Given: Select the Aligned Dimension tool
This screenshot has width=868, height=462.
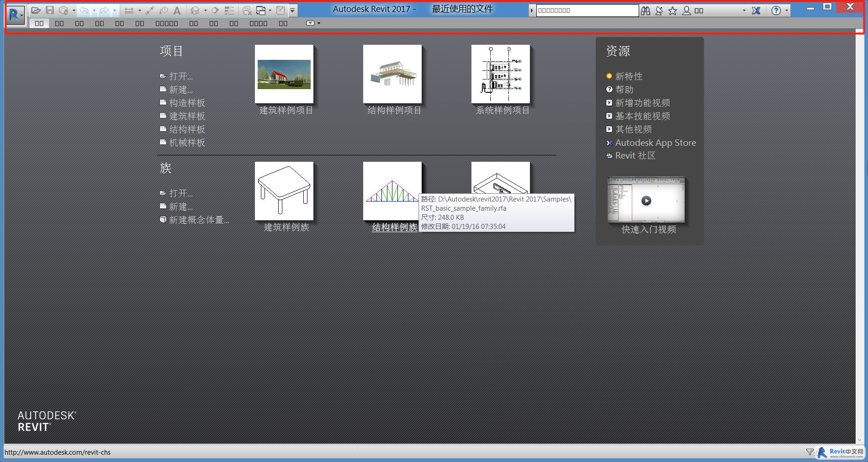Looking at the screenshot, I should (150, 10).
